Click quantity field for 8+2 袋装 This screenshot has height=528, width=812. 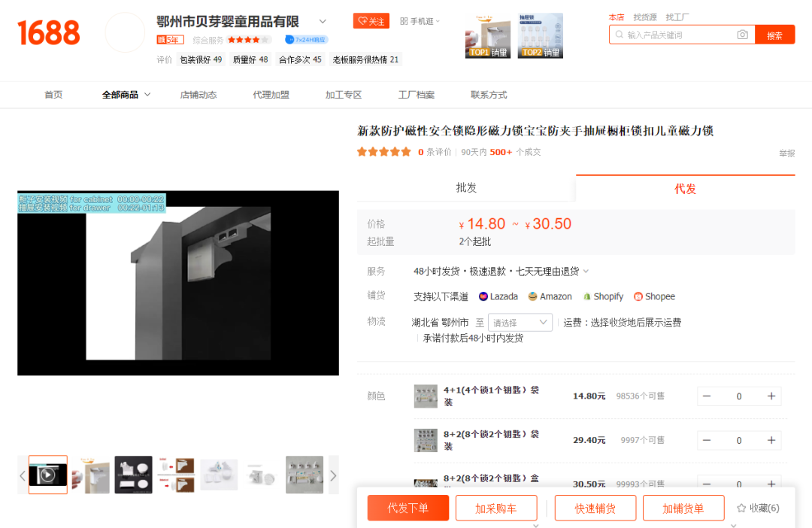point(739,441)
